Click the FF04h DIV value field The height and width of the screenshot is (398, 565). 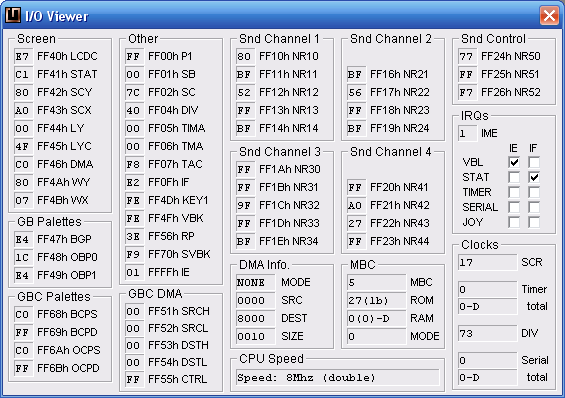click(x=134, y=111)
